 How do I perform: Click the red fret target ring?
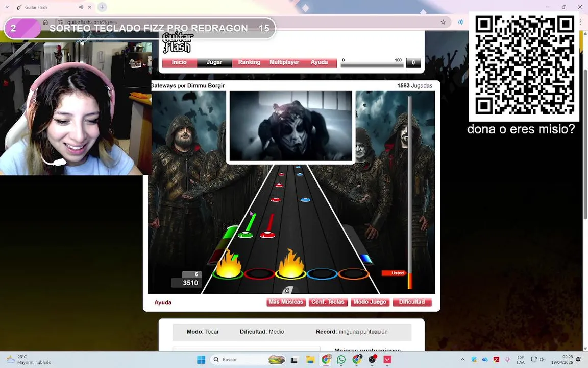click(x=259, y=274)
